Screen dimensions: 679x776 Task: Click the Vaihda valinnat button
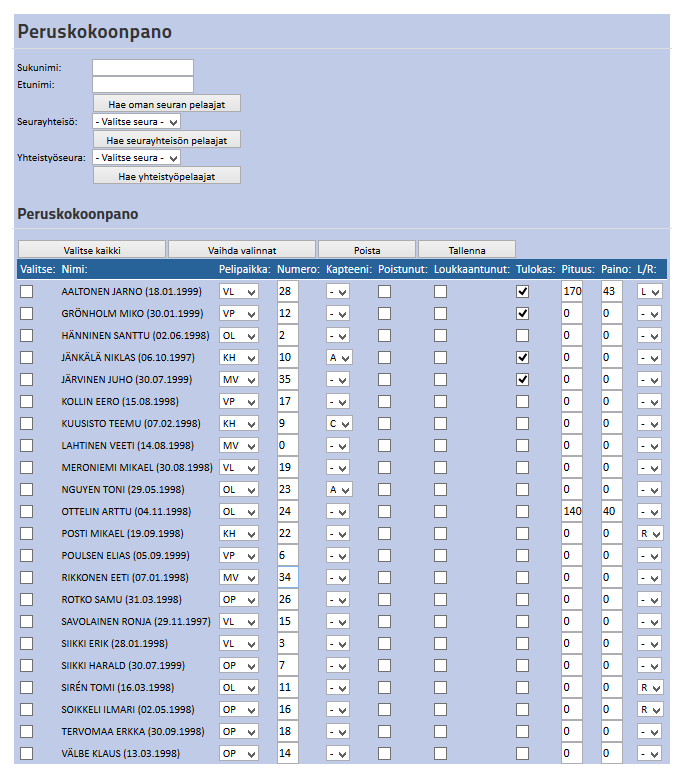pyautogui.click(x=242, y=250)
